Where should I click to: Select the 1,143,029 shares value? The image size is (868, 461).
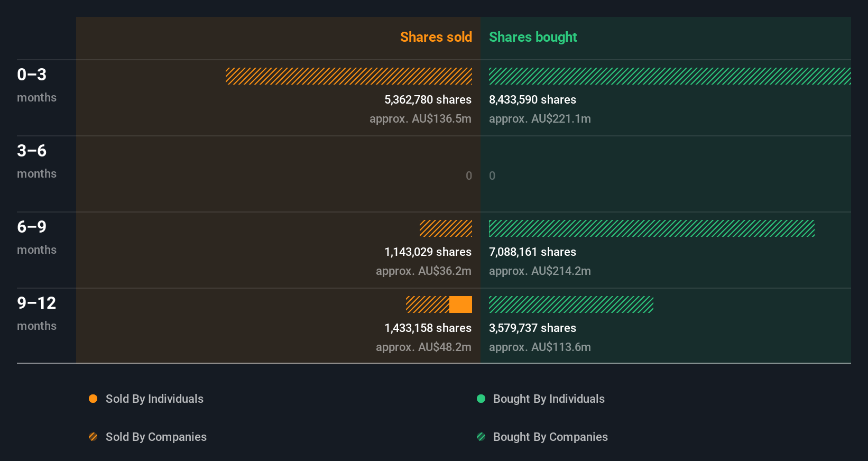click(428, 252)
